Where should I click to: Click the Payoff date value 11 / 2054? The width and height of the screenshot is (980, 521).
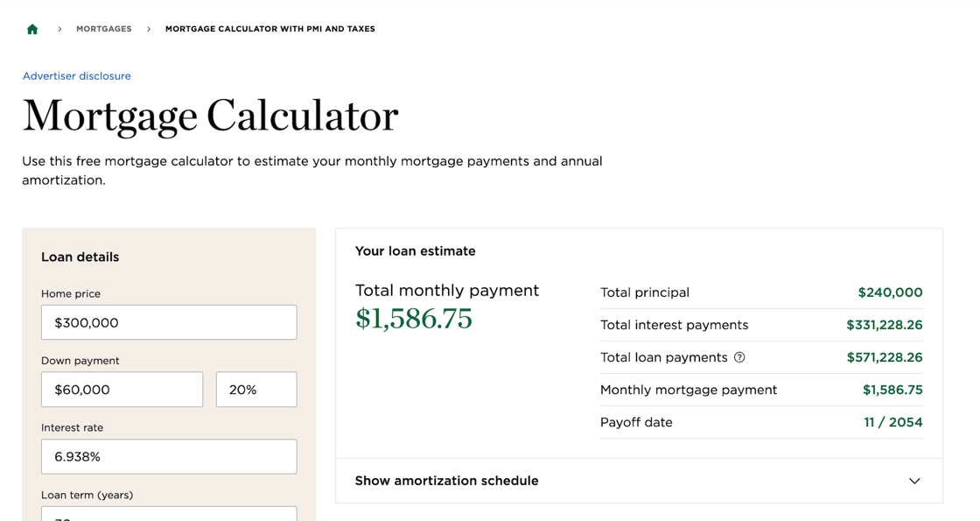point(892,422)
